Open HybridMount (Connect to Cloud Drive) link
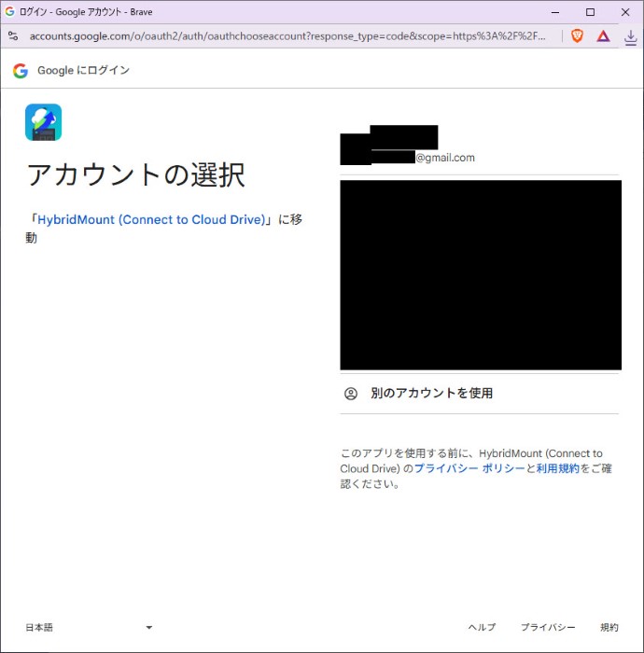The image size is (644, 653). click(x=151, y=220)
